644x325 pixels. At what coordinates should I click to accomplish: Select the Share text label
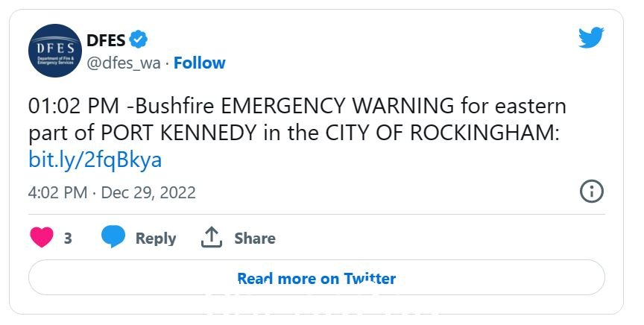coord(255,239)
